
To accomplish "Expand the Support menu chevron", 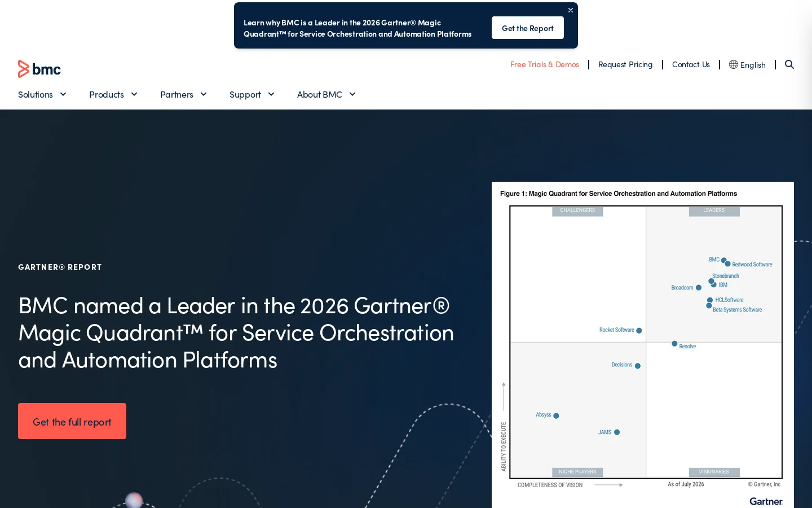I will point(271,94).
